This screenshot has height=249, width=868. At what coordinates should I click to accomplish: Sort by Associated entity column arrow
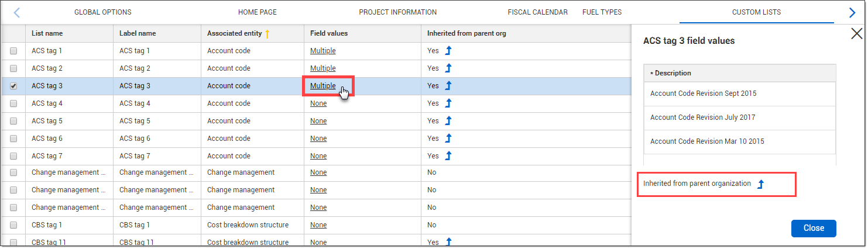click(267, 34)
